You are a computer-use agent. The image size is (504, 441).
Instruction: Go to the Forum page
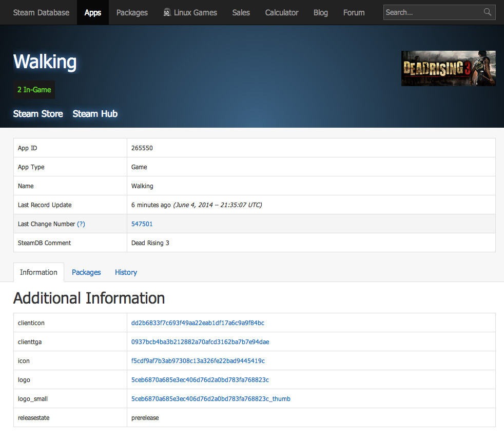pos(354,12)
